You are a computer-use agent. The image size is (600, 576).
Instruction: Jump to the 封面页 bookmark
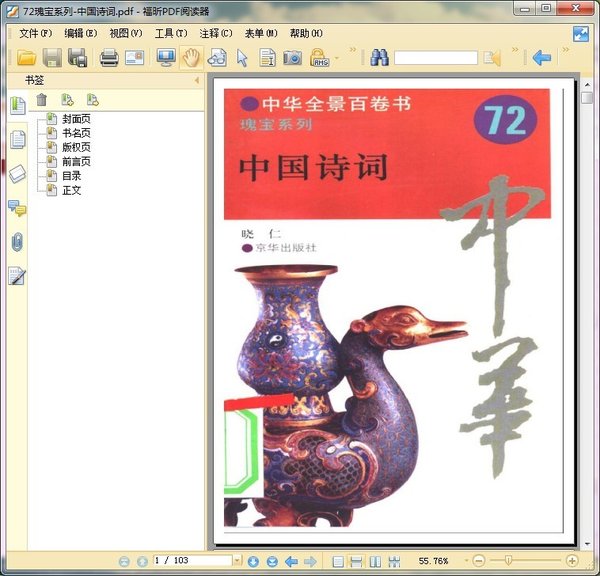(x=76, y=119)
